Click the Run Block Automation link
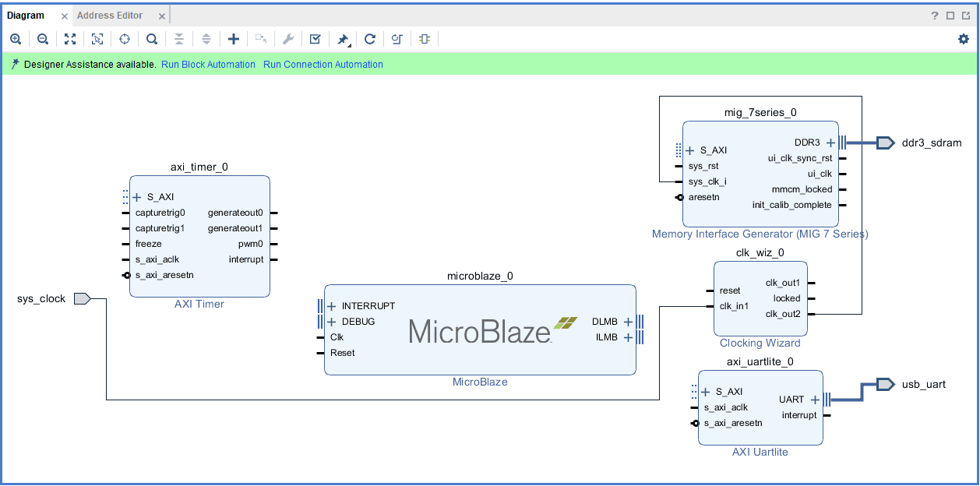The width and height of the screenshot is (980, 486). pyautogui.click(x=208, y=65)
